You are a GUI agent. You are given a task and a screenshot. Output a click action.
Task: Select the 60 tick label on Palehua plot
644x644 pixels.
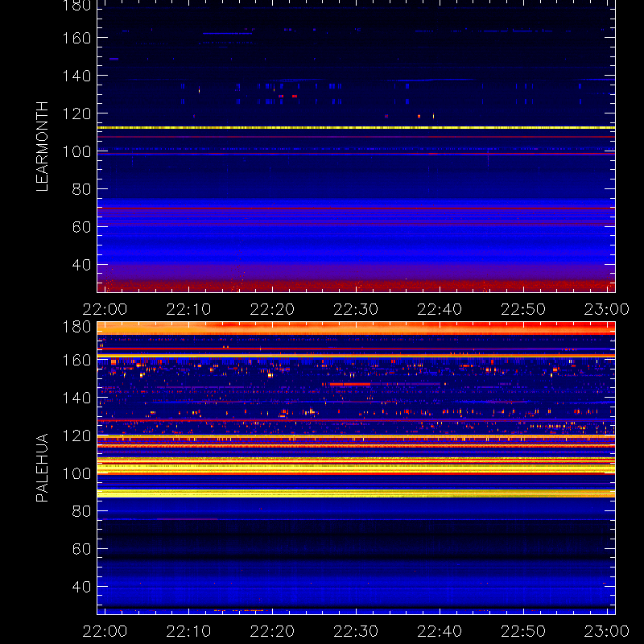81,549
